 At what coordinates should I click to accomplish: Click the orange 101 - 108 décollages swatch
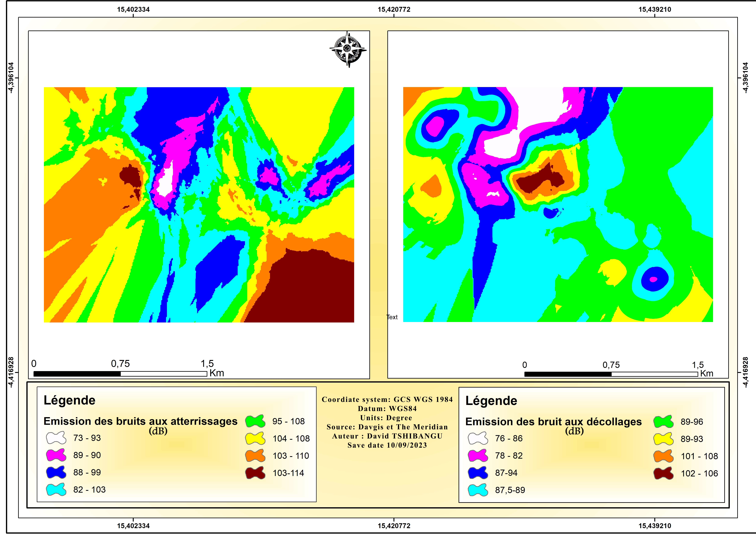pos(663,456)
